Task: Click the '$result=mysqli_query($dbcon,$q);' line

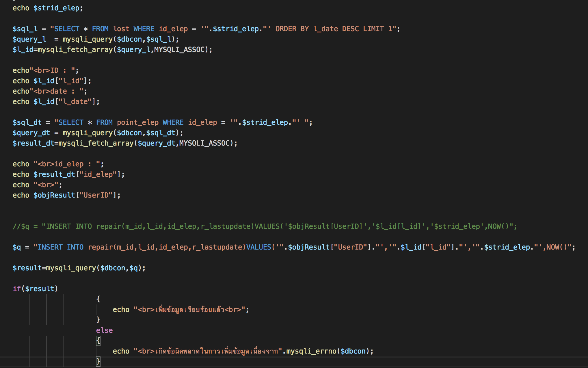Action: 79,268
